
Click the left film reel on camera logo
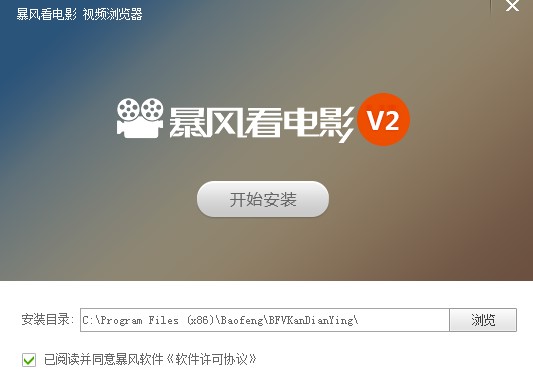[x=128, y=108]
